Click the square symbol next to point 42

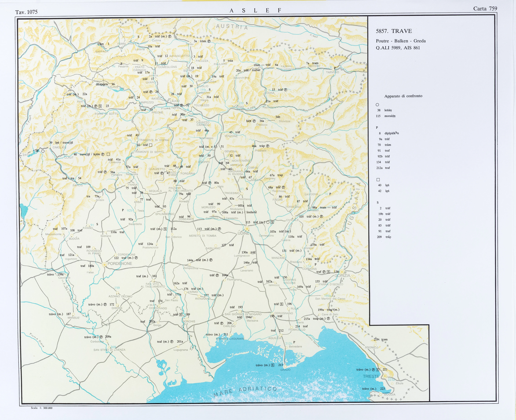pos(150,145)
